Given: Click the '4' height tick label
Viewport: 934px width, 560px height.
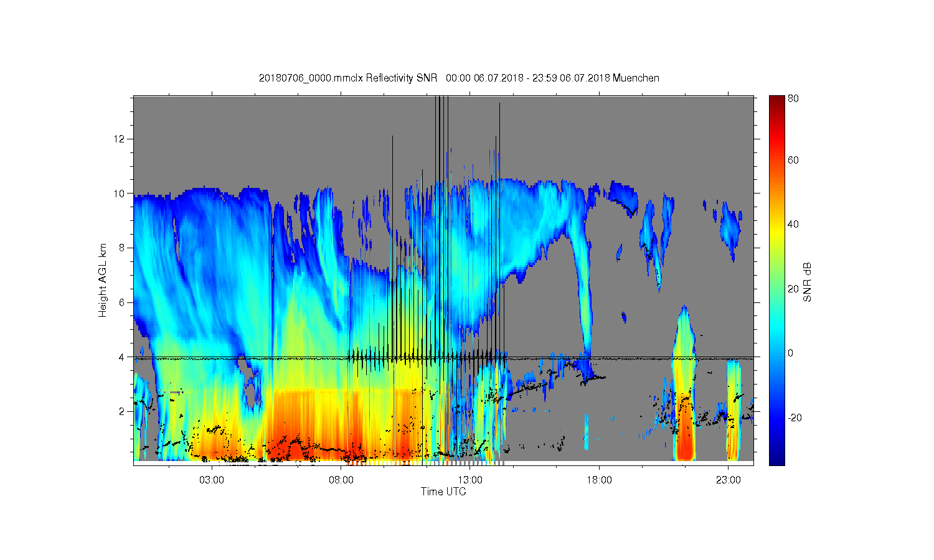Looking at the screenshot, I should point(122,357).
